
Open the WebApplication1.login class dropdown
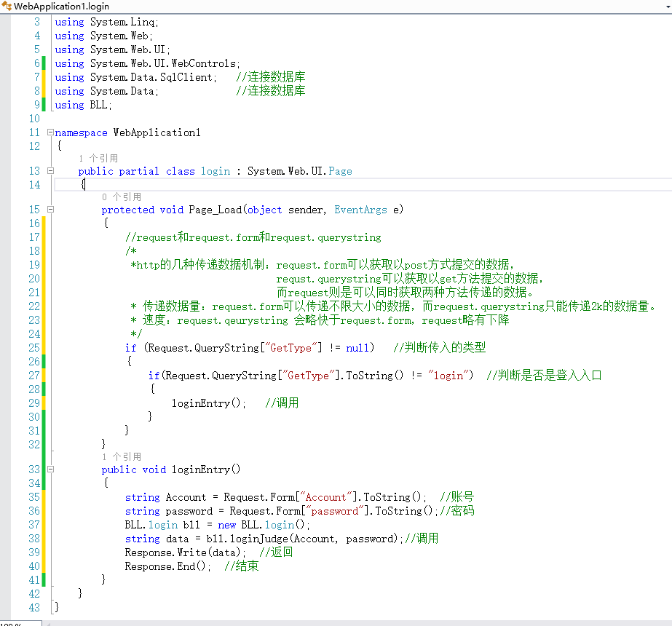click(x=336, y=7)
